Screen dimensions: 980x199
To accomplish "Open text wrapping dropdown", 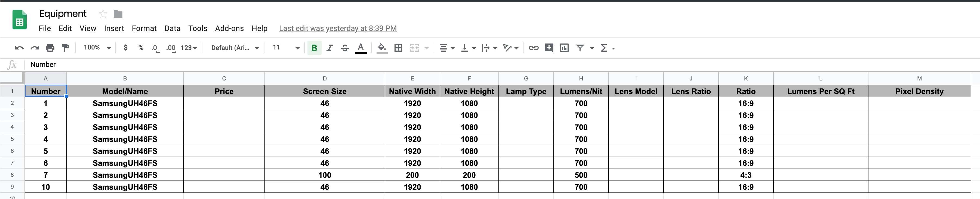I will pyautogui.click(x=489, y=48).
